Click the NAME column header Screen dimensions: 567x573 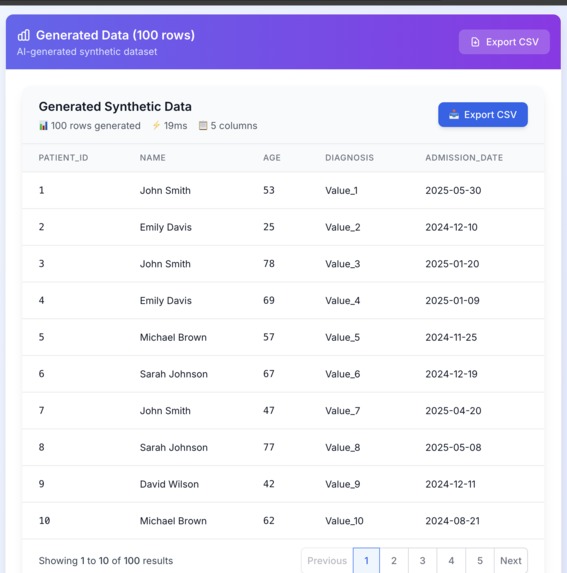tap(153, 158)
